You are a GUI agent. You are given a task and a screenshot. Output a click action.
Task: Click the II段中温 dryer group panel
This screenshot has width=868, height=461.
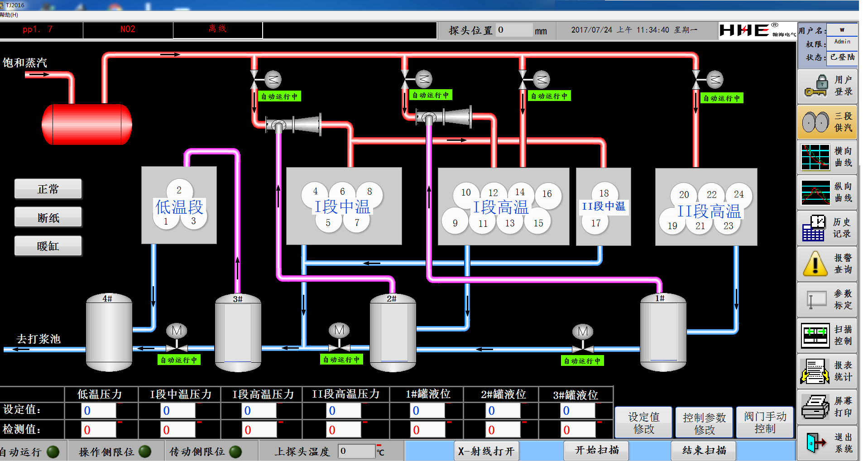pos(604,207)
